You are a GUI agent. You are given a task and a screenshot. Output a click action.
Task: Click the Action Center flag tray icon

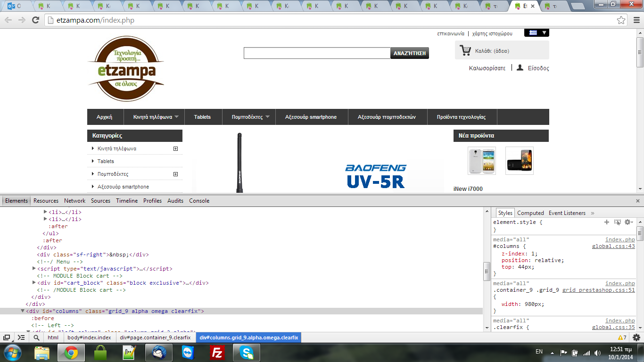coord(563,353)
